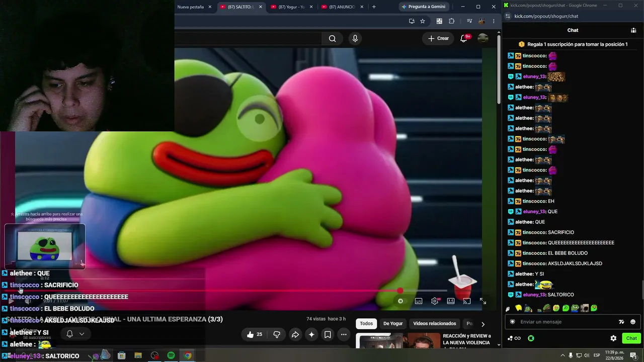Image resolution: width=644 pixels, height=362 pixels.
Task: Open the YouTube account avatar menu
Action: tap(483, 38)
